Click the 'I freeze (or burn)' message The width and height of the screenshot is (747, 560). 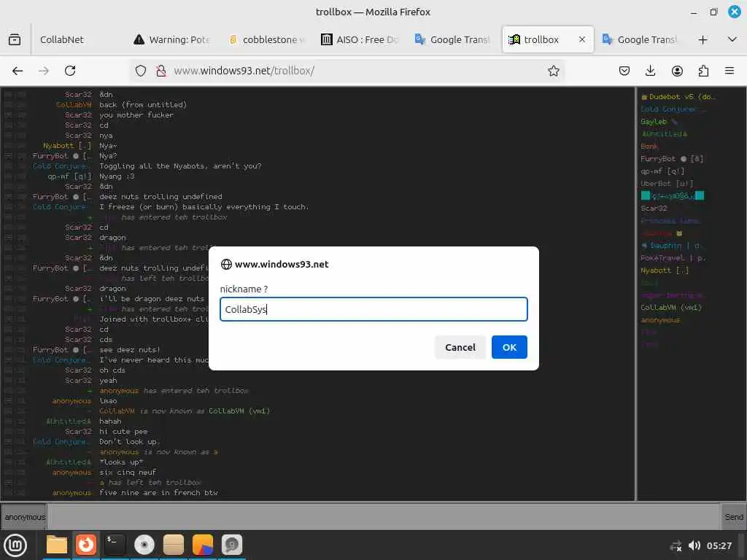pos(204,206)
